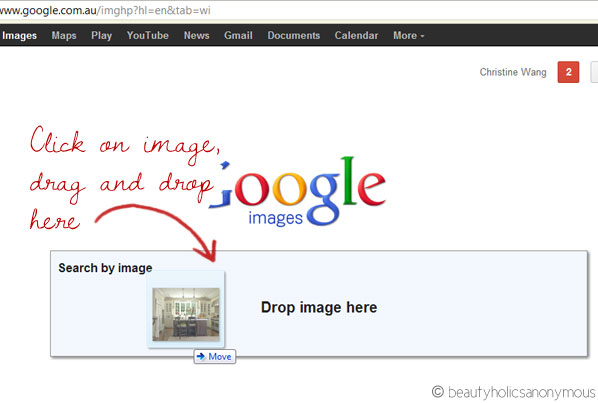This screenshot has height=403, width=598.
Task: Switch to YouTube in the top bar
Action: point(148,35)
